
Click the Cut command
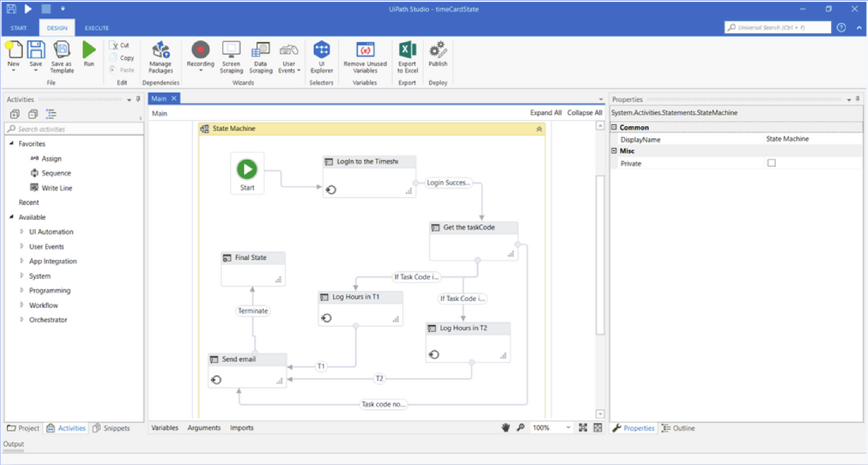pyautogui.click(x=119, y=45)
